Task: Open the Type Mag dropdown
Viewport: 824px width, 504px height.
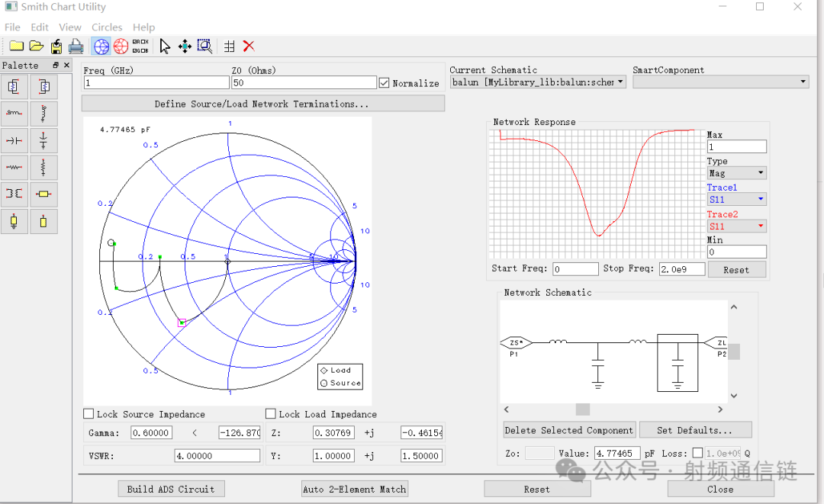Action: [x=736, y=173]
